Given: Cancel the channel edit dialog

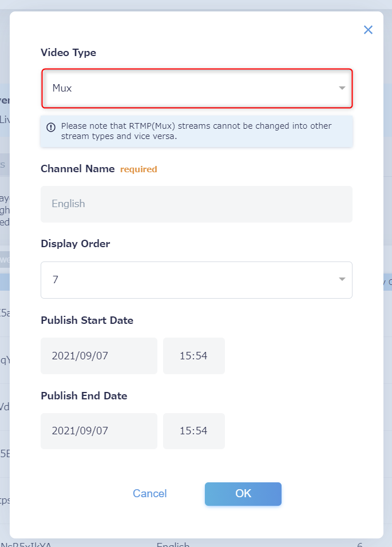Looking at the screenshot, I should (150, 494).
